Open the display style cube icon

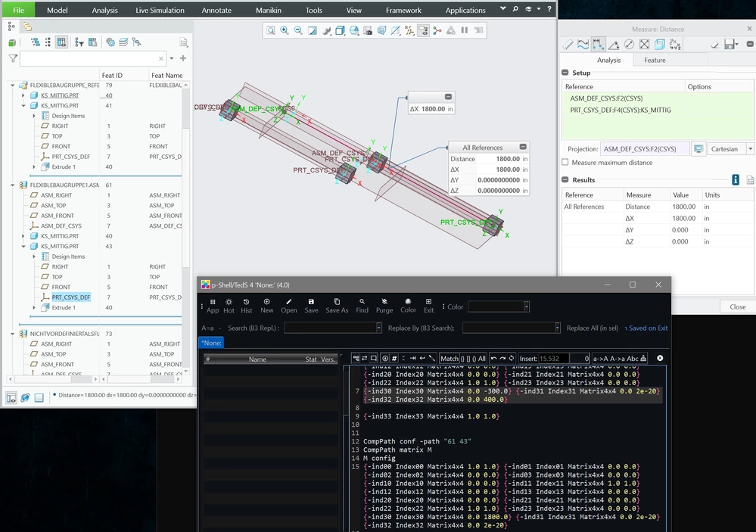pos(340,30)
